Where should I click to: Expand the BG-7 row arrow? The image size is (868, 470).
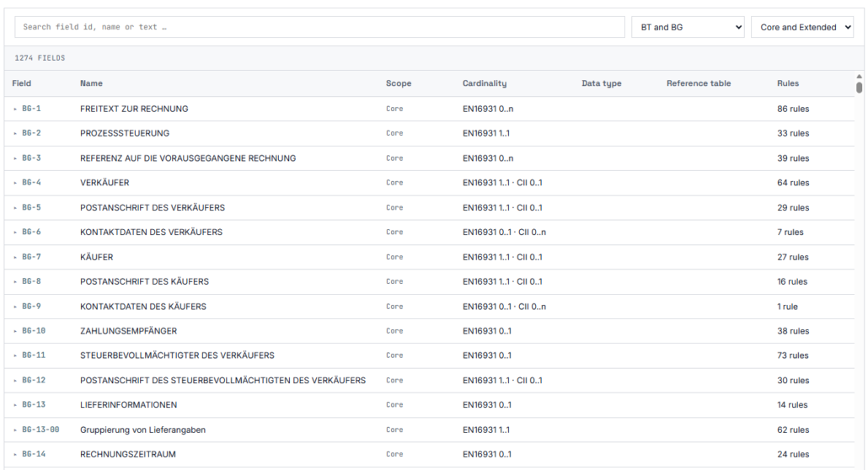click(15, 257)
